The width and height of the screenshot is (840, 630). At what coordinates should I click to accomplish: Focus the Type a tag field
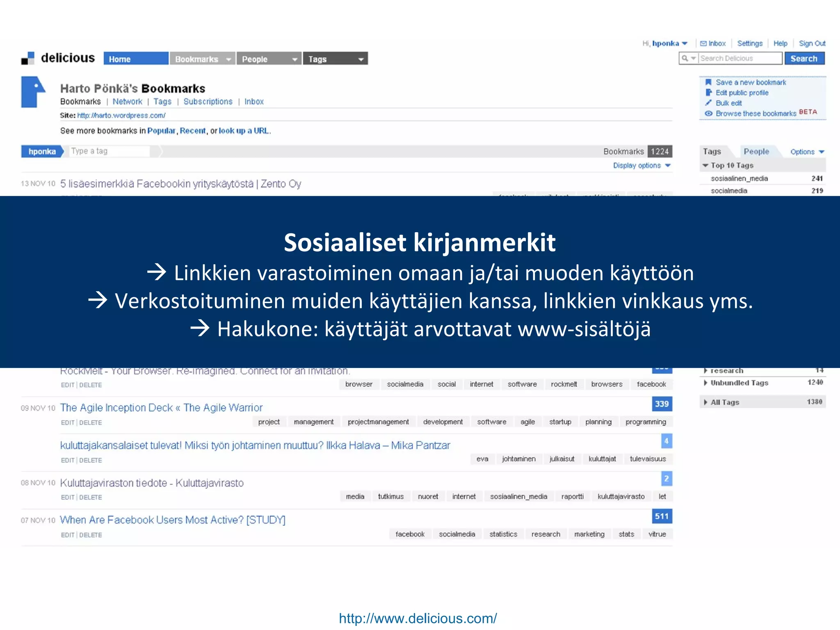click(109, 151)
